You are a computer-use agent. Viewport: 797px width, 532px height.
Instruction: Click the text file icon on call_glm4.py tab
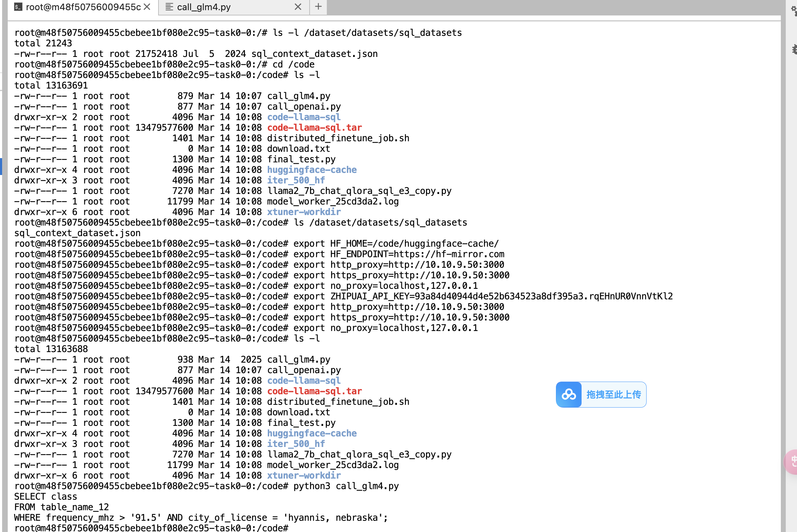[x=169, y=7]
